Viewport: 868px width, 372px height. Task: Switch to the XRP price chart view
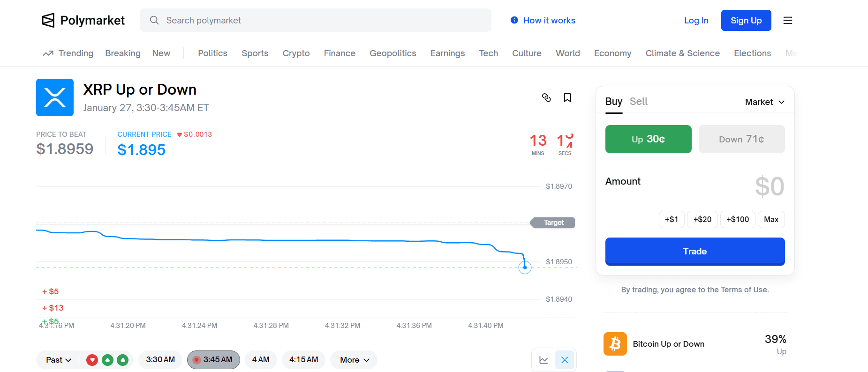tap(565, 360)
